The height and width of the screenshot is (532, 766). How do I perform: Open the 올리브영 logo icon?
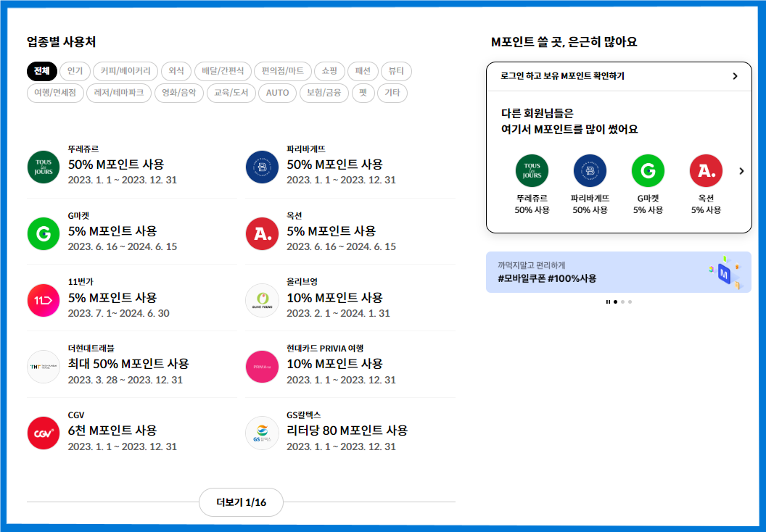pyautogui.click(x=262, y=300)
